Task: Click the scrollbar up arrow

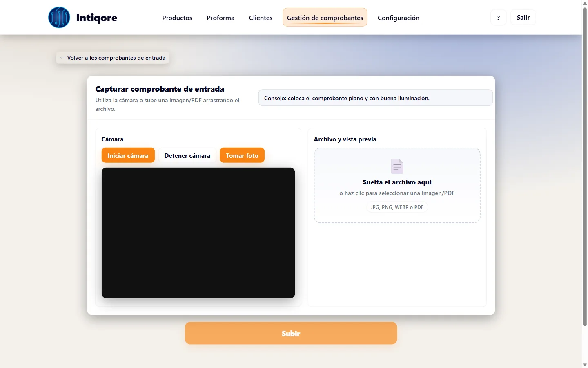Action: click(x=585, y=3)
